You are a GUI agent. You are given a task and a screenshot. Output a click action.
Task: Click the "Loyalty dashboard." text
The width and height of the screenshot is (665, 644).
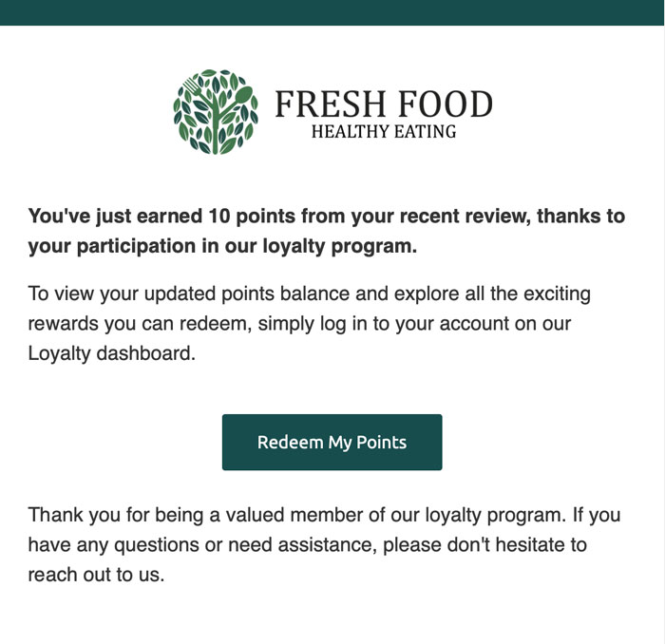[112, 353]
